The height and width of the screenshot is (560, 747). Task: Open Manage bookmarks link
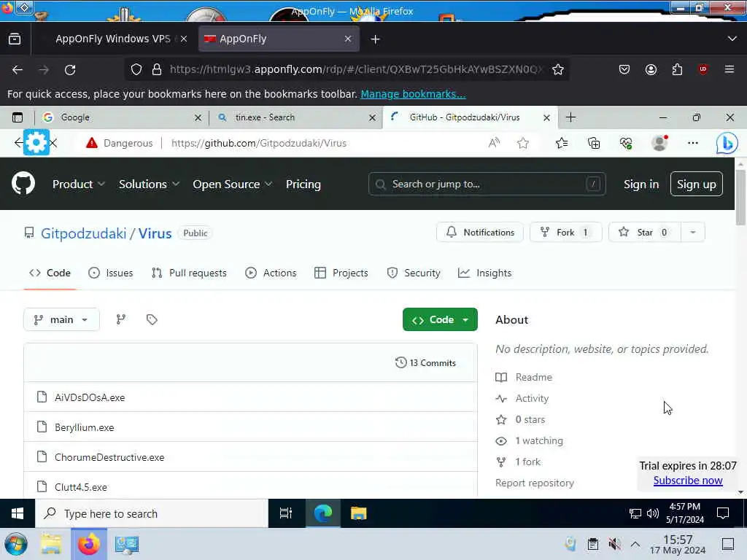(413, 94)
